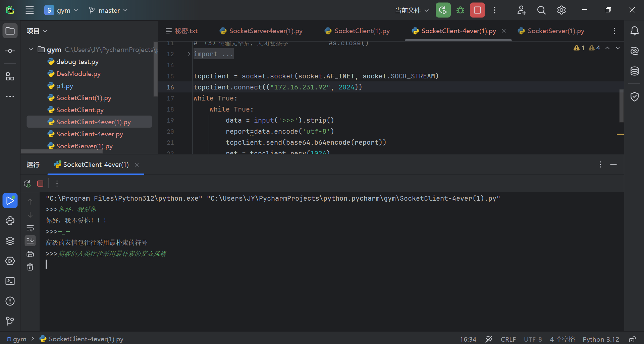Toggle the file read-only lock in status bar
Viewport: 644px width, 344px height.
coord(632,339)
